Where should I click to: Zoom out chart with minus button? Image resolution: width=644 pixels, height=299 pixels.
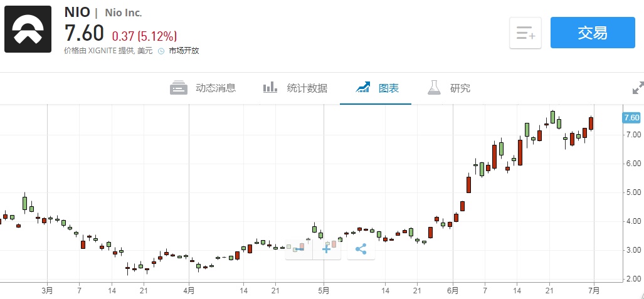pos(299,249)
